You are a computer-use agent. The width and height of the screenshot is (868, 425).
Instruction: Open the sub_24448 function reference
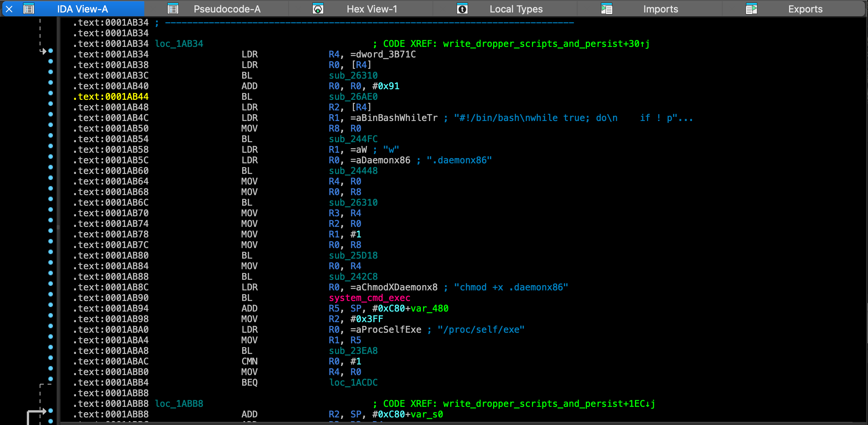pos(353,171)
